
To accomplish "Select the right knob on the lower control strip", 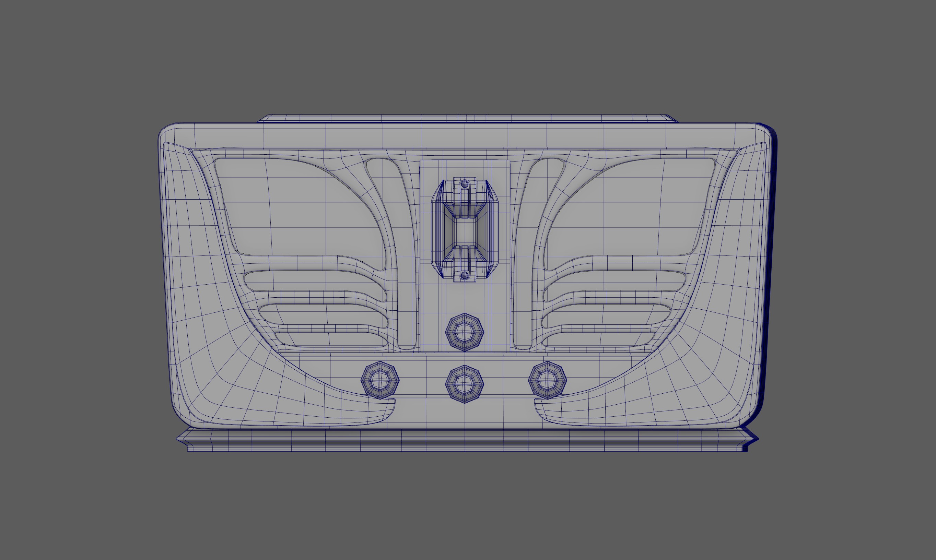I will [x=548, y=380].
